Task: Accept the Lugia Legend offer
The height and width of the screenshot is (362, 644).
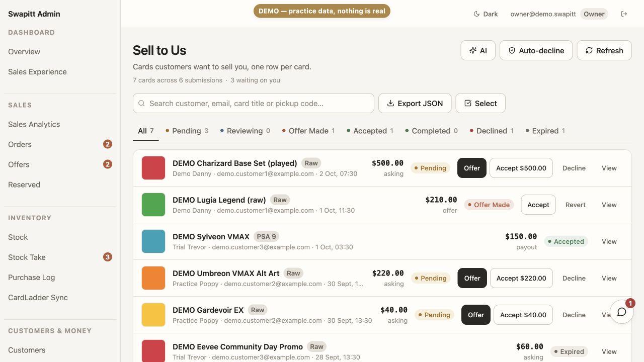Action: tap(538, 205)
